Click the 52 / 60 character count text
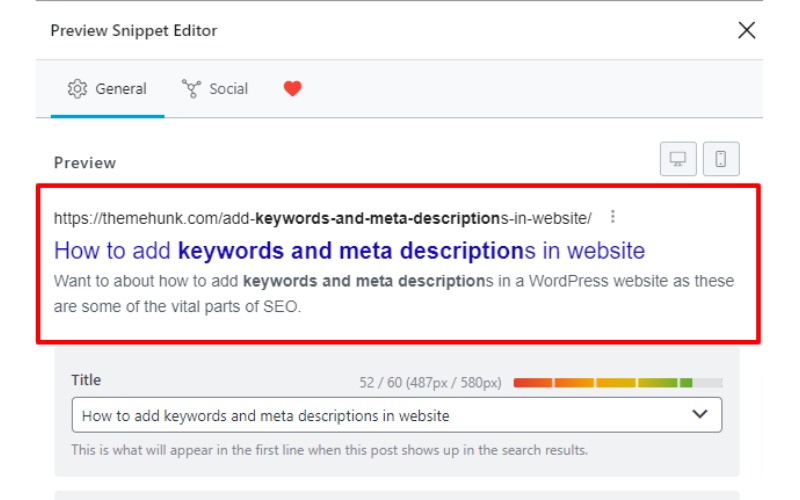The width and height of the screenshot is (800, 500). pyautogui.click(x=430, y=383)
